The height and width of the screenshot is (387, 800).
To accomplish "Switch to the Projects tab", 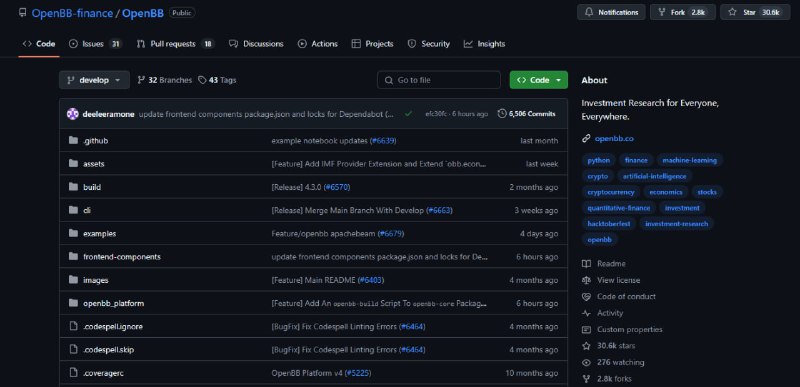I will coord(372,44).
